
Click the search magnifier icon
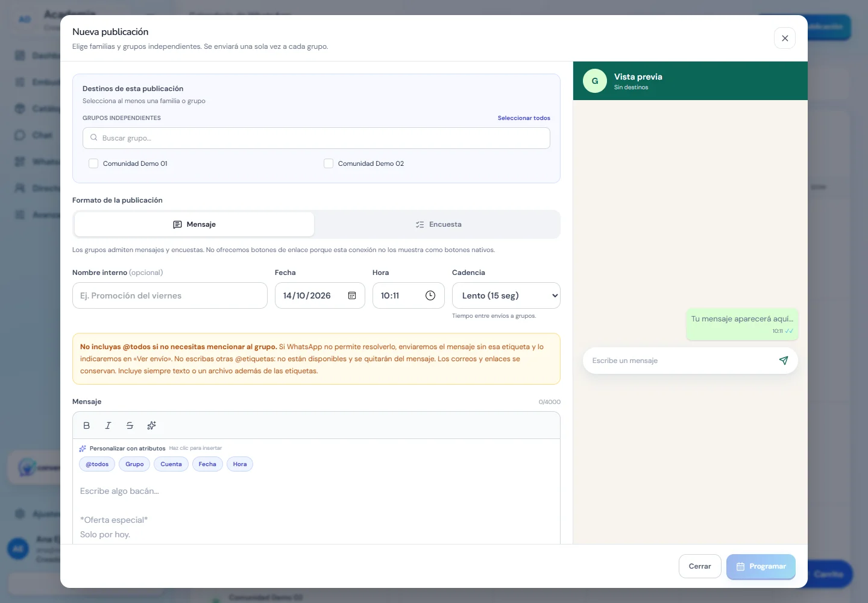click(x=94, y=138)
